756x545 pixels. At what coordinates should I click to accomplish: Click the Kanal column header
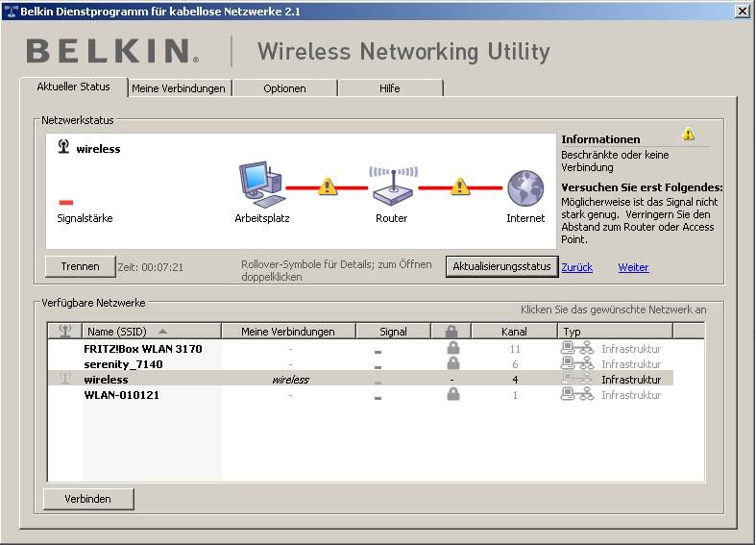coord(514,331)
